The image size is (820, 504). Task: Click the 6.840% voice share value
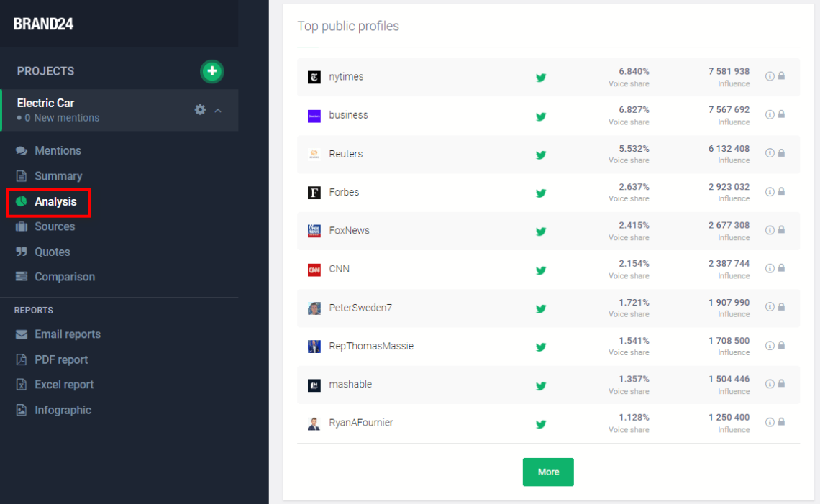point(634,71)
